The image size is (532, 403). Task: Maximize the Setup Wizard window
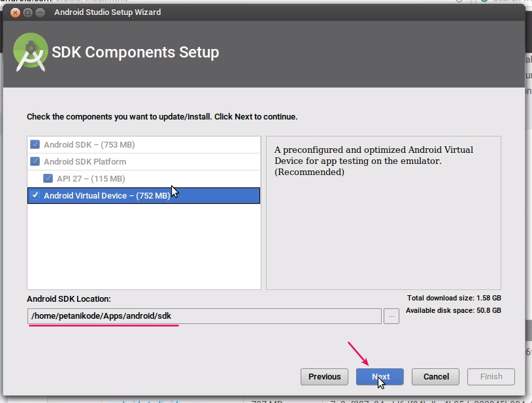coord(27,12)
